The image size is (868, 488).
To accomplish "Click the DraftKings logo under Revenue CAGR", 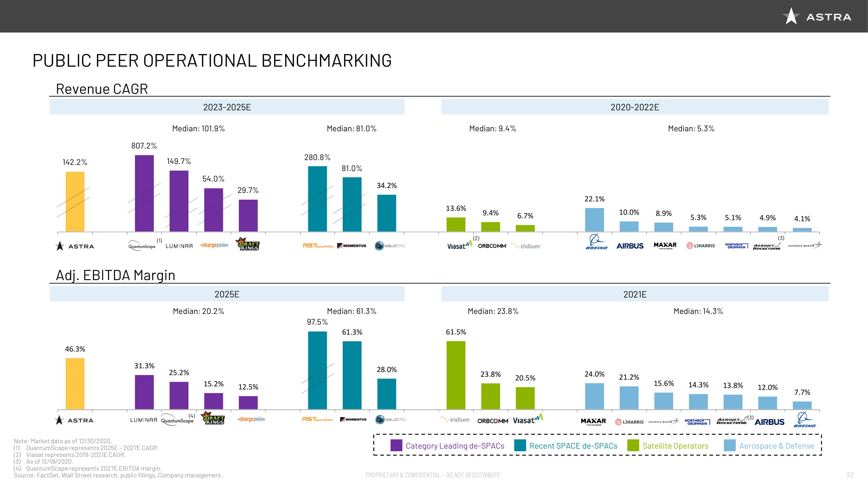I will (x=248, y=244).
